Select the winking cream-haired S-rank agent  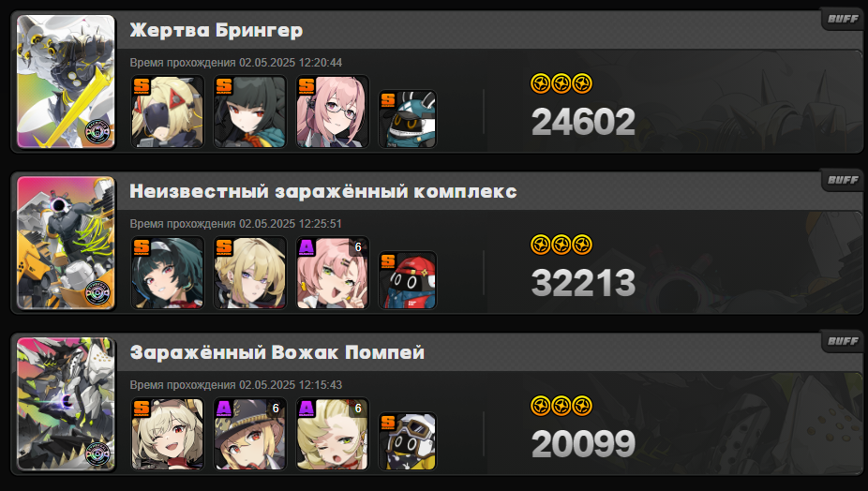[x=167, y=434]
